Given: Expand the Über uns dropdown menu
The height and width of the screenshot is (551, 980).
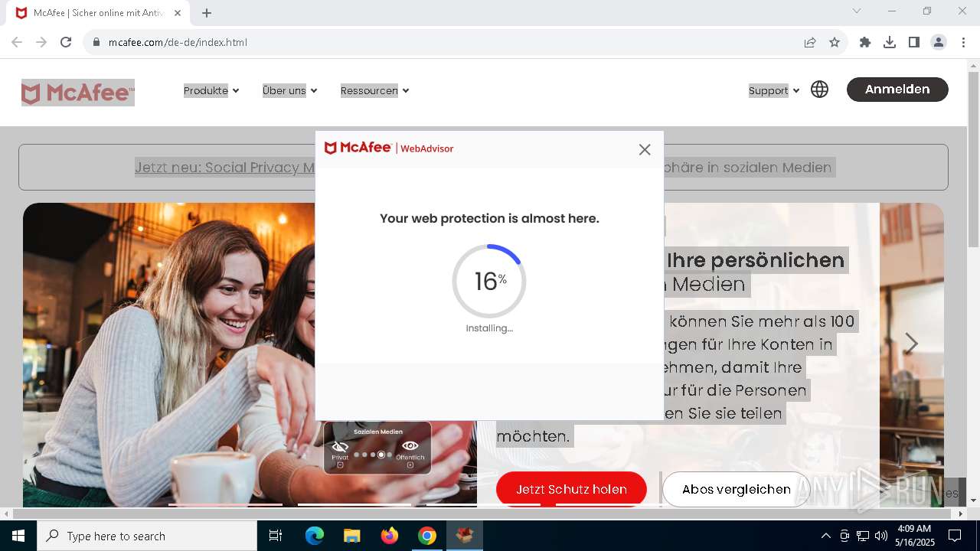Looking at the screenshot, I should pyautogui.click(x=289, y=90).
